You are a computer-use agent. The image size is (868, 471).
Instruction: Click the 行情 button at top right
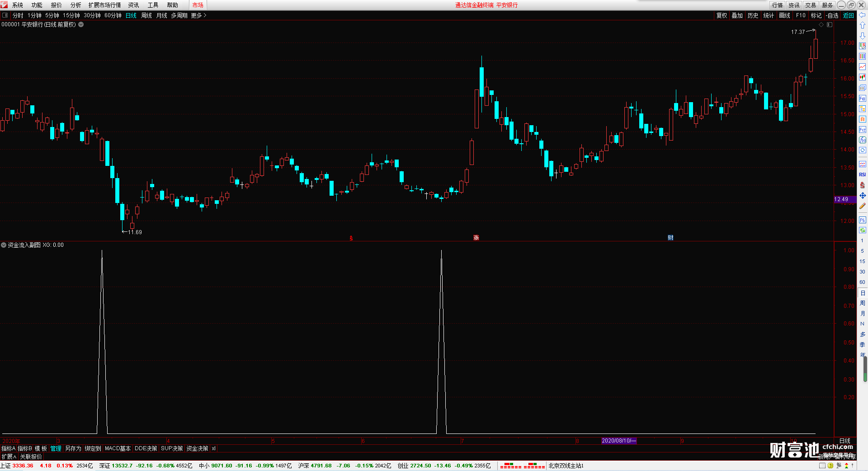pos(778,5)
